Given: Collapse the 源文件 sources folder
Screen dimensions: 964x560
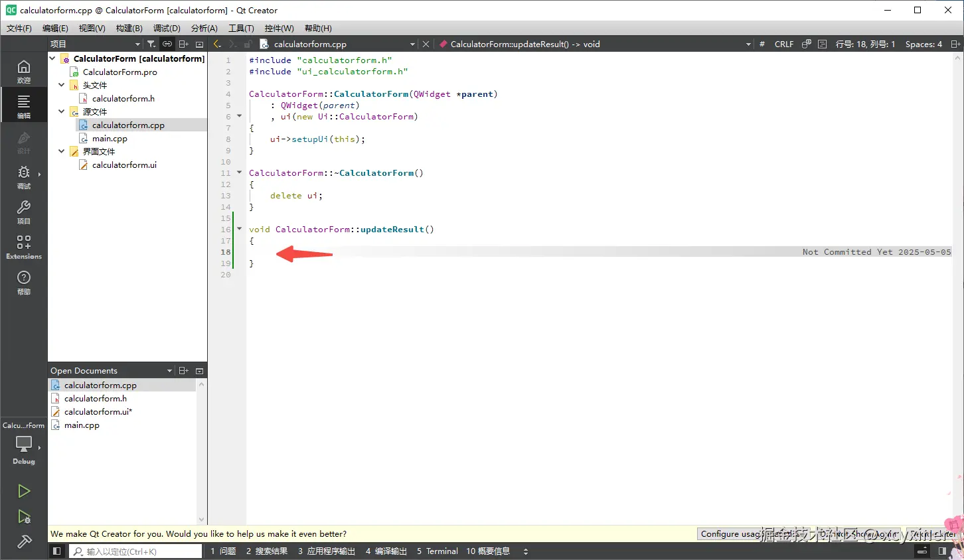Looking at the screenshot, I should point(62,111).
